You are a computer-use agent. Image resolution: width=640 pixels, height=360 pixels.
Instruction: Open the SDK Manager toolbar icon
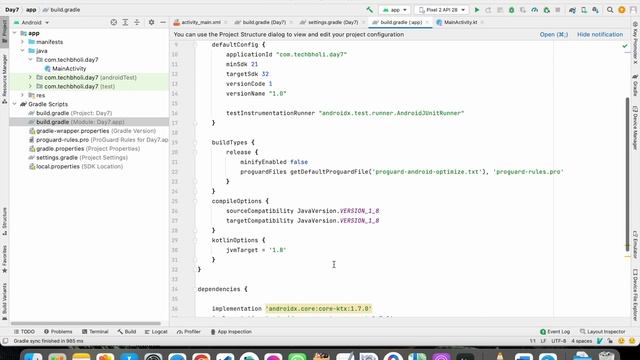[596, 10]
